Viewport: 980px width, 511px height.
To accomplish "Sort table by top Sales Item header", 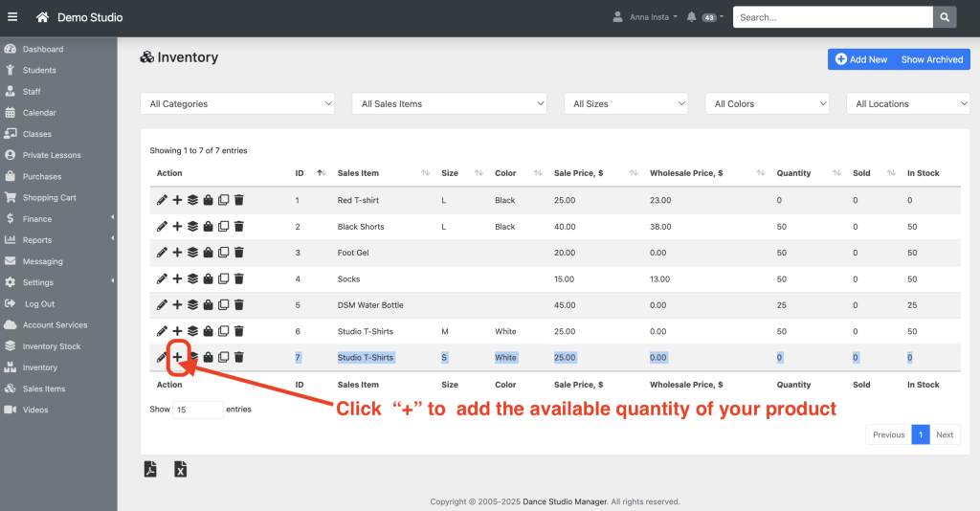I will (358, 173).
